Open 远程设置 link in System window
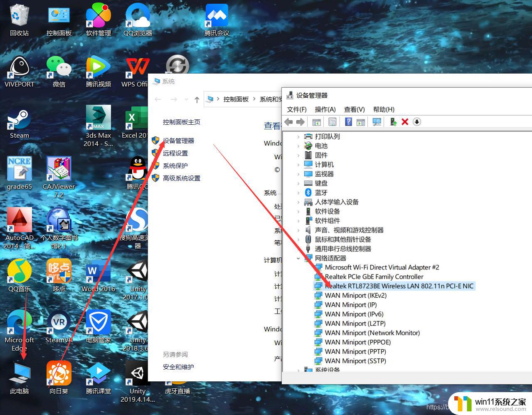Viewport: 532px width, 415px height. tap(175, 153)
